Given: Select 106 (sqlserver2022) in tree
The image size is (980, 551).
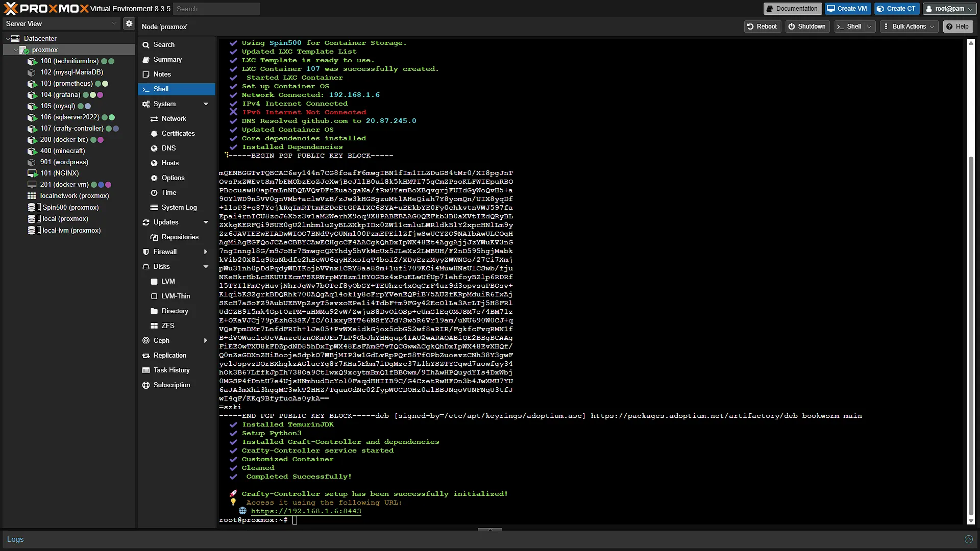Looking at the screenshot, I should point(69,117).
